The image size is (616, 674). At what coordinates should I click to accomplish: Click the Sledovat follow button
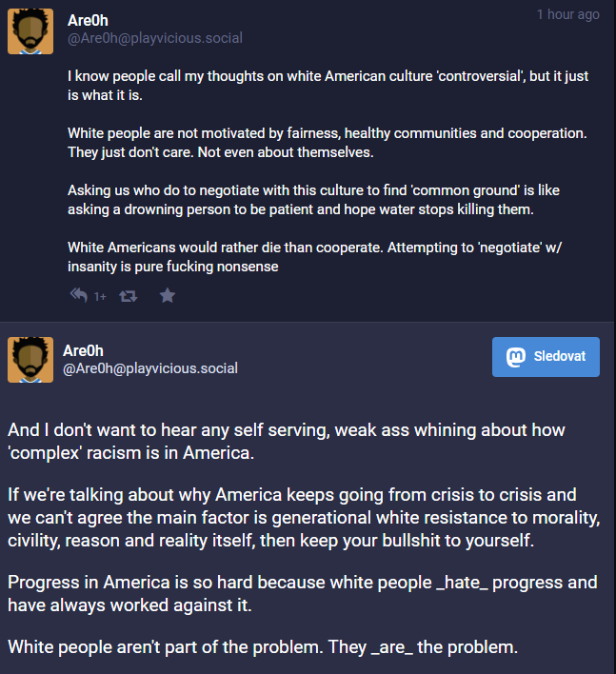pos(546,357)
